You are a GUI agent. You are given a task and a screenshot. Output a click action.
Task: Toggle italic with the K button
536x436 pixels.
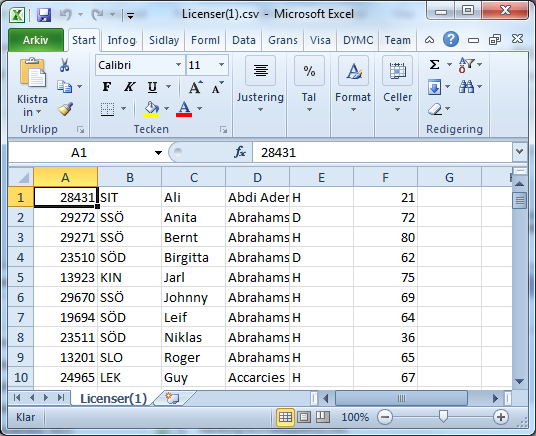129,87
